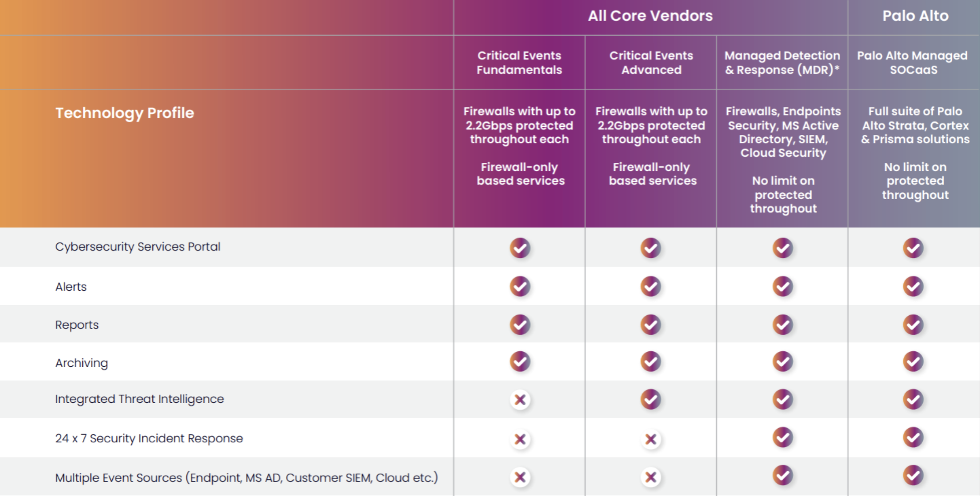
Task: Click Cybersecurity Services Portal checkmark under Critical Events Fundamentals
Action: tap(520, 248)
